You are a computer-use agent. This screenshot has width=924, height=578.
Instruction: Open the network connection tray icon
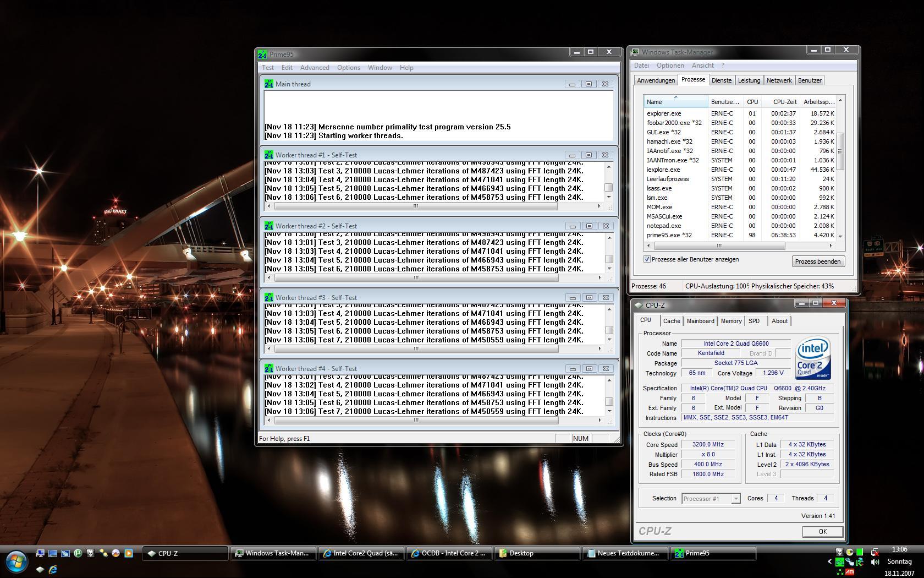coord(875,552)
